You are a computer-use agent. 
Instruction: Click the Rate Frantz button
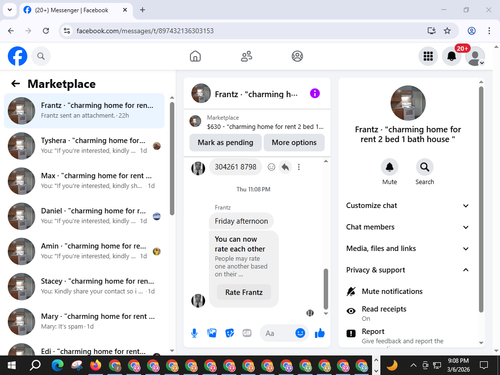tap(244, 292)
